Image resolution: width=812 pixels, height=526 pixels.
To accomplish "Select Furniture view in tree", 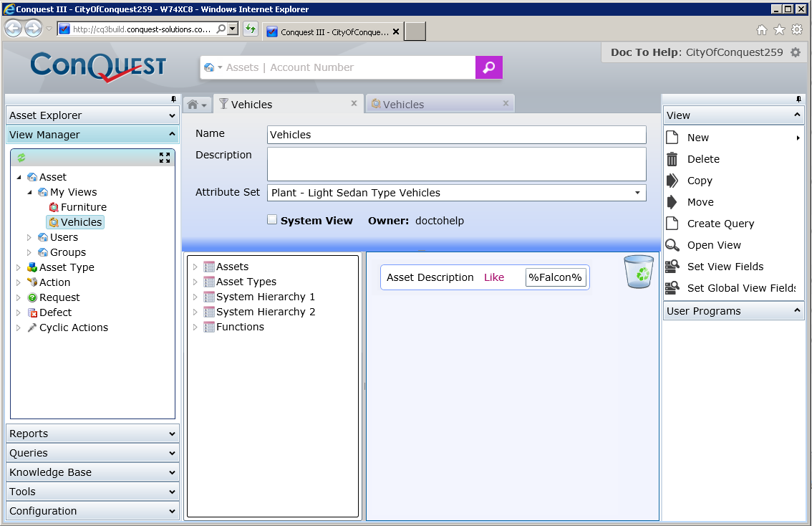I will tap(83, 207).
